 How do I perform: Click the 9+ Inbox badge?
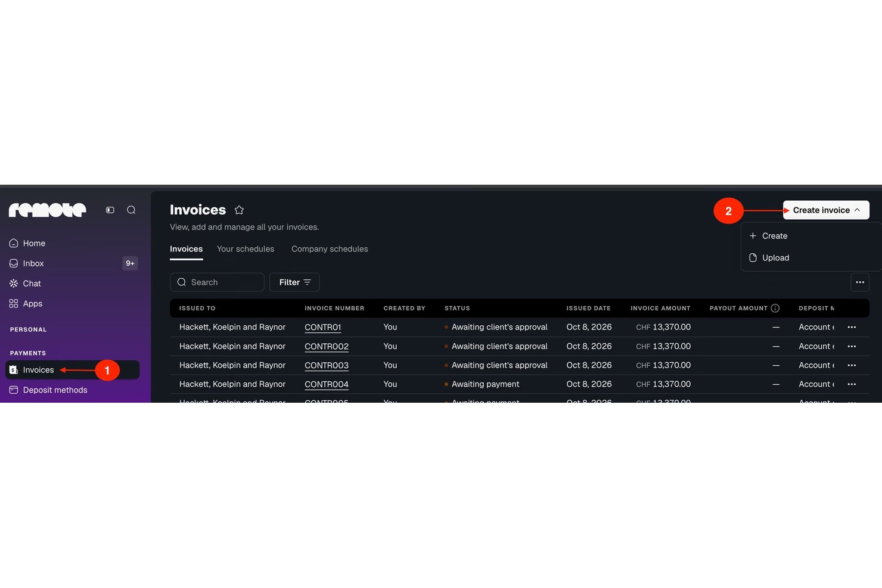(x=130, y=263)
